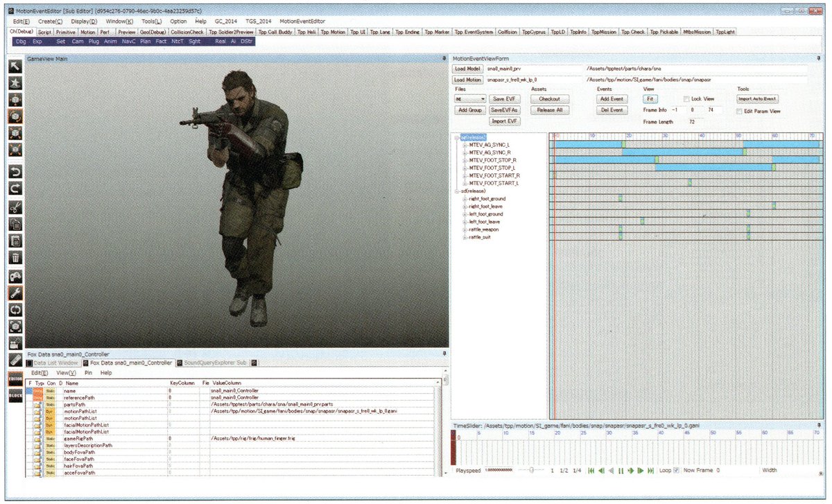Select the arrow pointer tool in left toolbar
Screen dimensions: 832x504
pos(15,67)
